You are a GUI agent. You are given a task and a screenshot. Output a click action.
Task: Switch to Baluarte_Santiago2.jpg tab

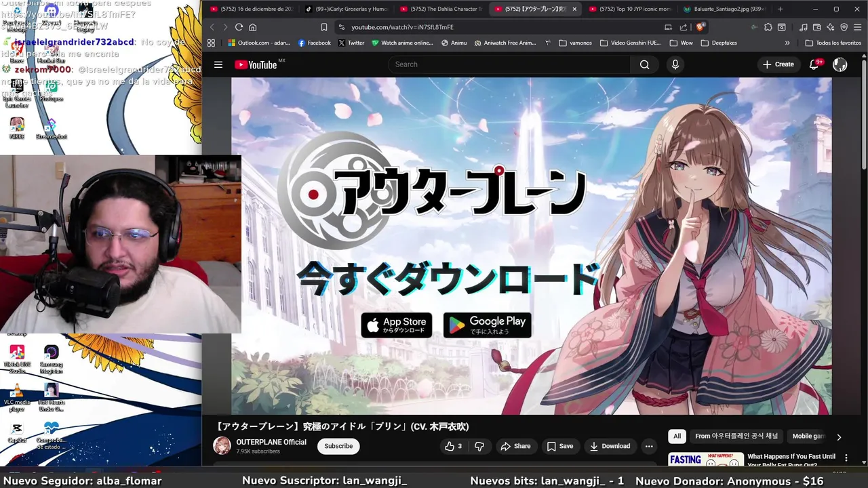point(726,9)
